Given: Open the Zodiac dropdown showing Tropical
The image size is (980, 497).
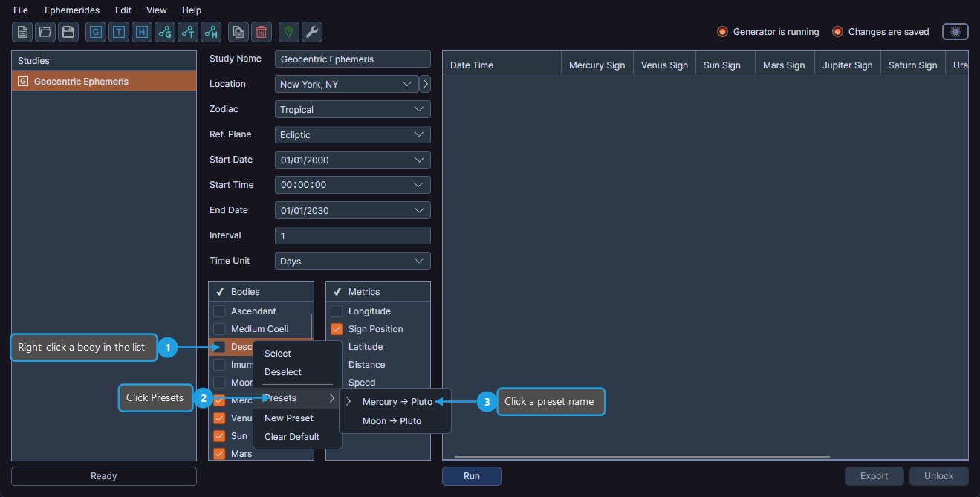Looking at the screenshot, I should click(x=352, y=109).
